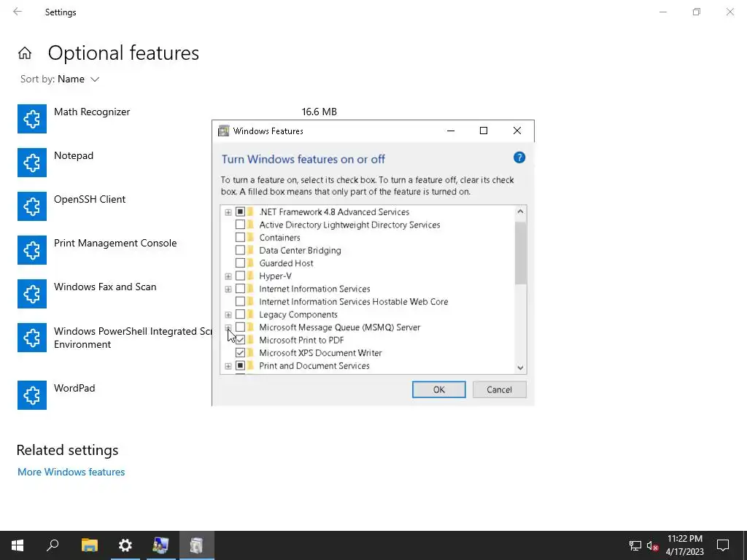The image size is (747, 560).
Task: Enable Active Directory Lightweight Directory Services
Action: (240, 225)
